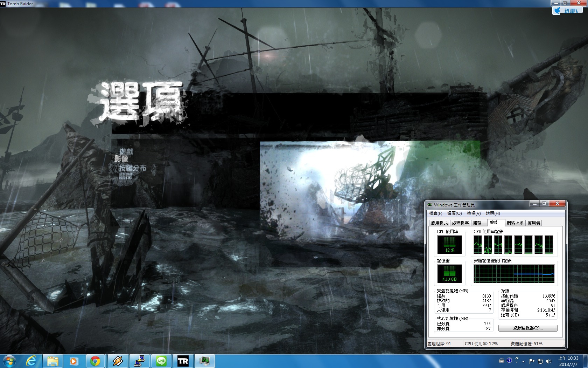Select 影像 in the Tomb Raider options menu
The width and height of the screenshot is (588, 368).
coord(121,159)
